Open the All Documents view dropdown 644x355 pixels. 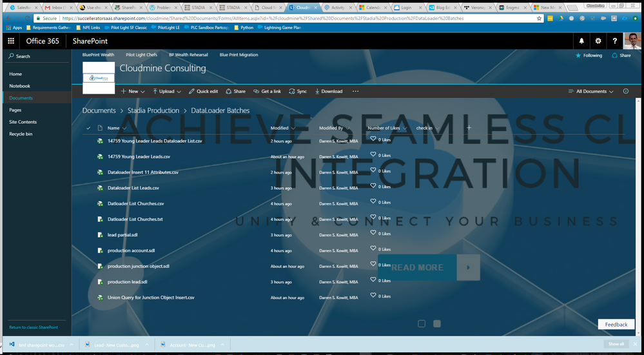click(590, 91)
